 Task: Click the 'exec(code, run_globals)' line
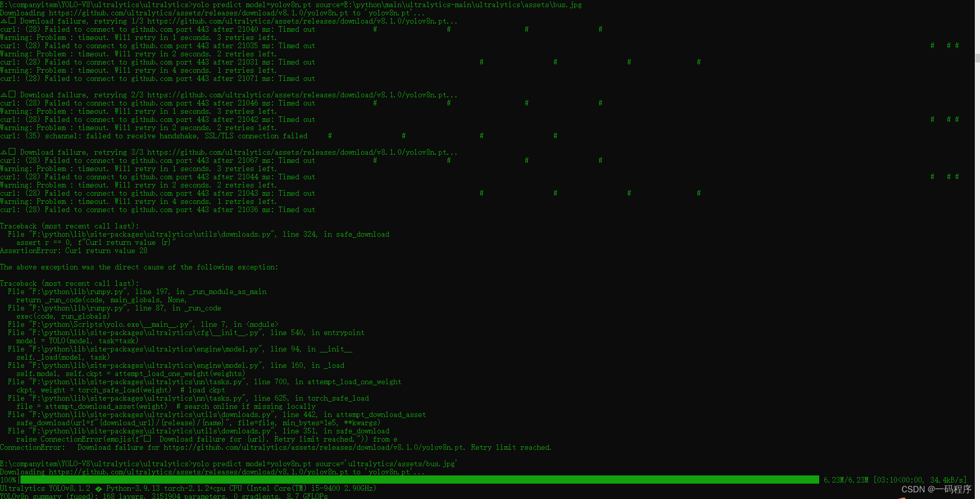[63, 316]
